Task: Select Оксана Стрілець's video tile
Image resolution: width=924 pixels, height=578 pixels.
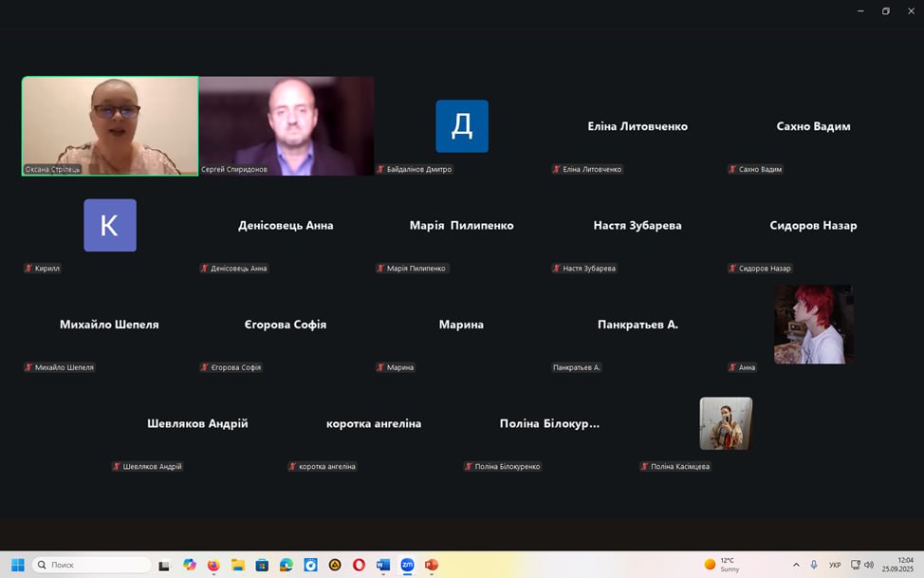Action: (x=110, y=125)
